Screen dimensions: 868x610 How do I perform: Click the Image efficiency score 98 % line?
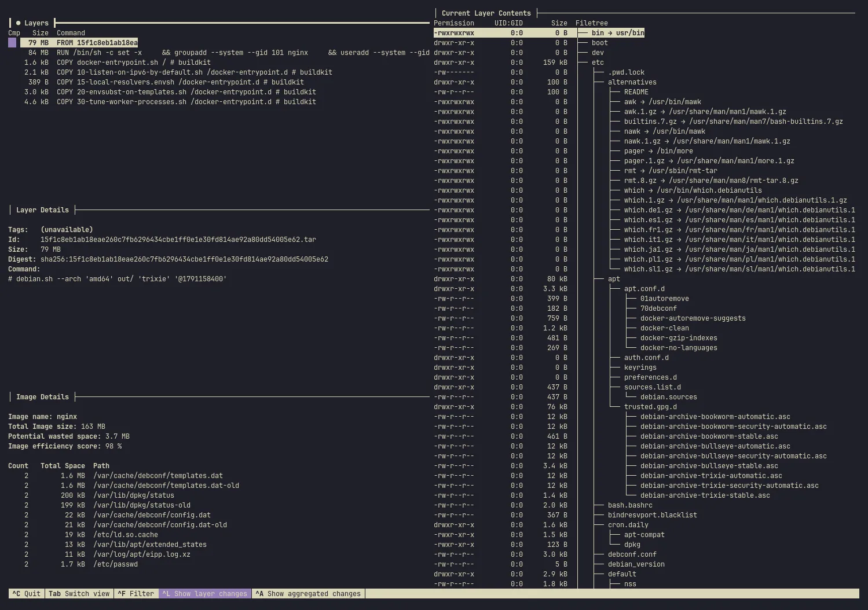click(x=65, y=446)
